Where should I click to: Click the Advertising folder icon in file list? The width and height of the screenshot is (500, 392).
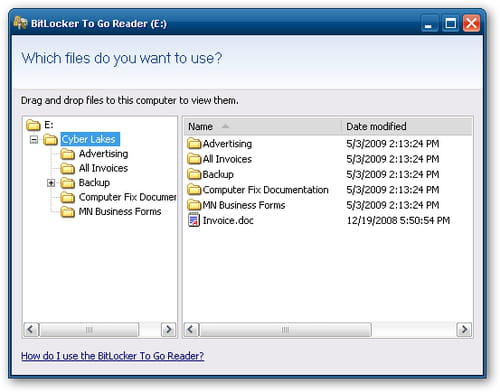point(194,144)
